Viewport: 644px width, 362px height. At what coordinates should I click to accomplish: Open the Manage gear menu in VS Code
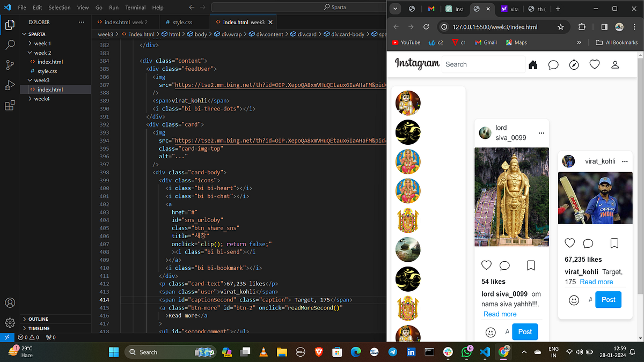pos(10,322)
